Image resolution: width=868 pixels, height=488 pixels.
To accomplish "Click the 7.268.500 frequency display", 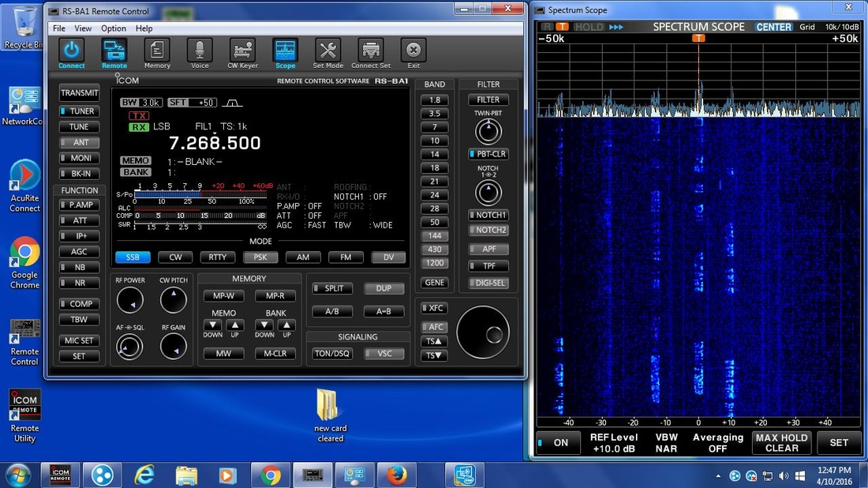I will coord(214,143).
